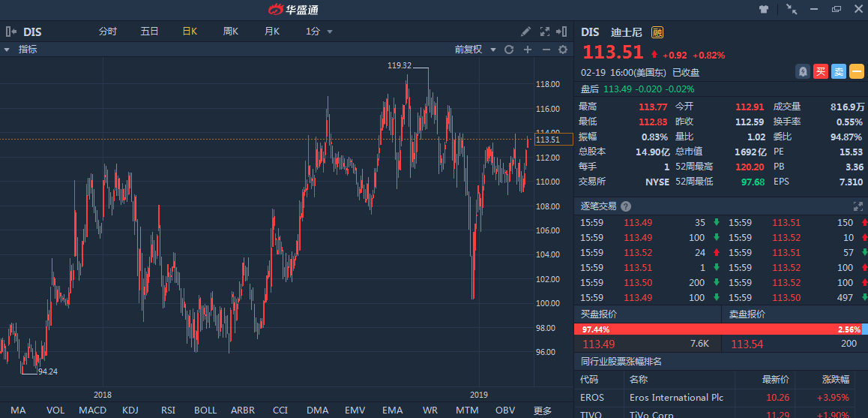Switch to 五日 five-day tab

click(x=149, y=32)
